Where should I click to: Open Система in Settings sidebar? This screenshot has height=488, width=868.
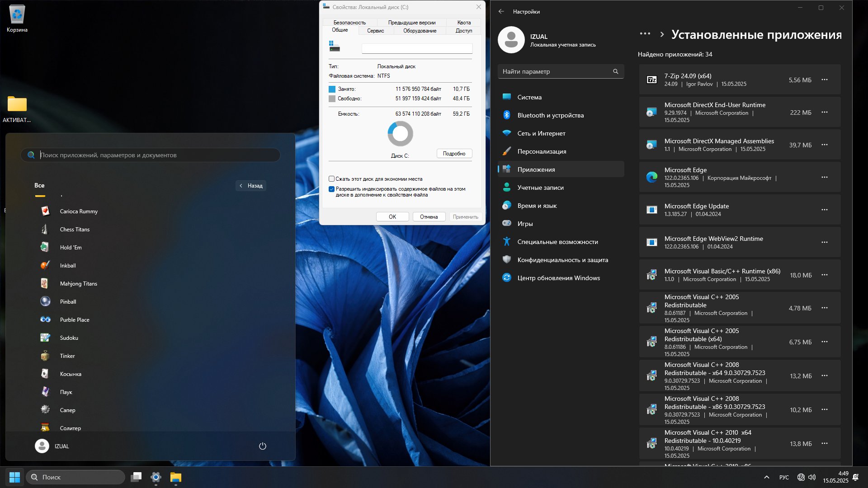(x=561, y=97)
